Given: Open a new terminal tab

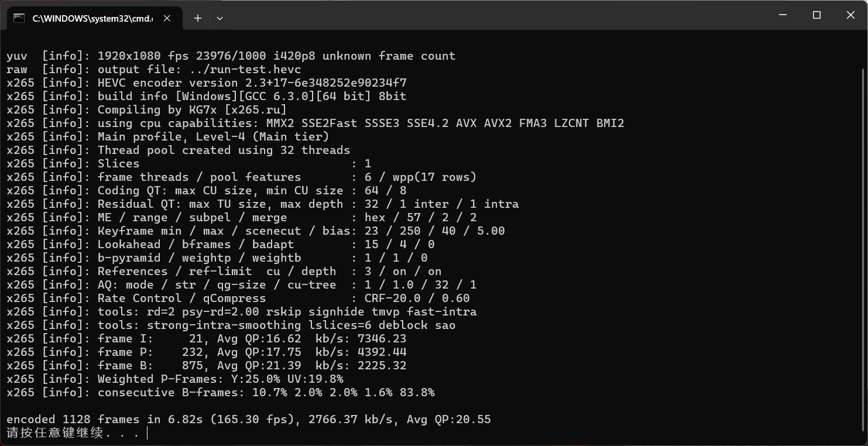Looking at the screenshot, I should pyautogui.click(x=198, y=18).
